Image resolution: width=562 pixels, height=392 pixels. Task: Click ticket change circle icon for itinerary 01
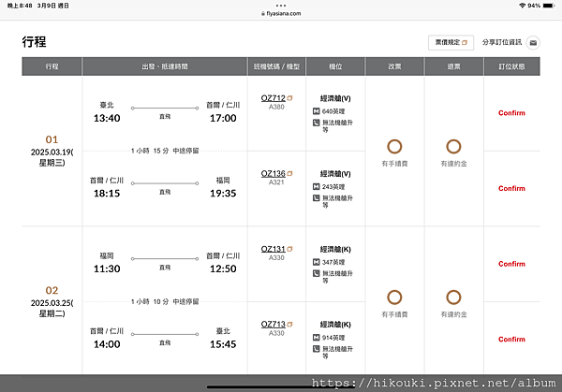tap(394, 147)
